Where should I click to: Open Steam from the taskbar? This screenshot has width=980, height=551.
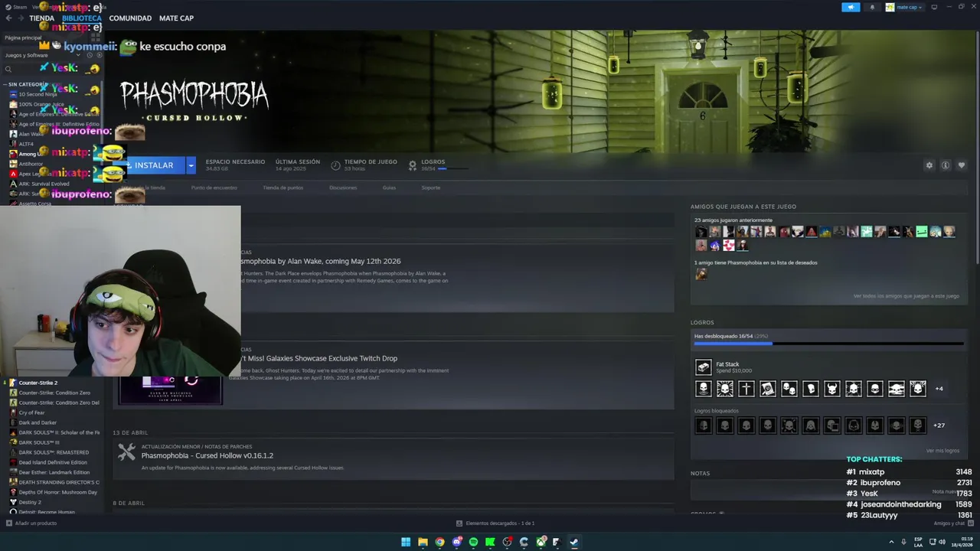click(x=574, y=542)
